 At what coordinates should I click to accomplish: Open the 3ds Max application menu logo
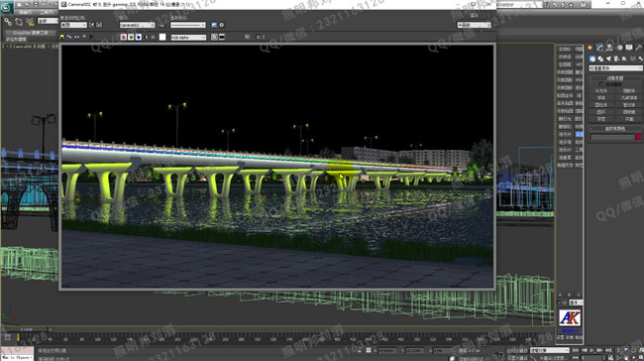pyautogui.click(x=7, y=7)
